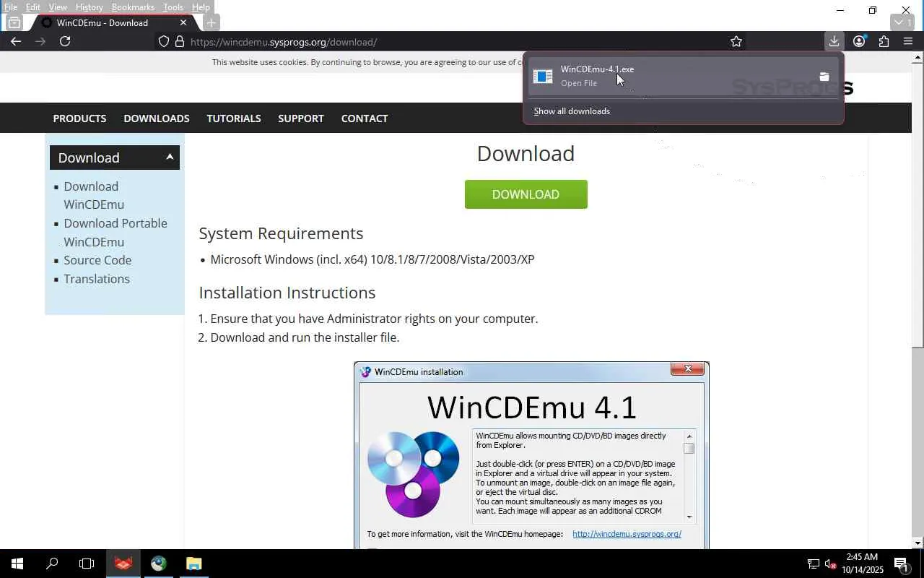Click Show all downloads

572,111
